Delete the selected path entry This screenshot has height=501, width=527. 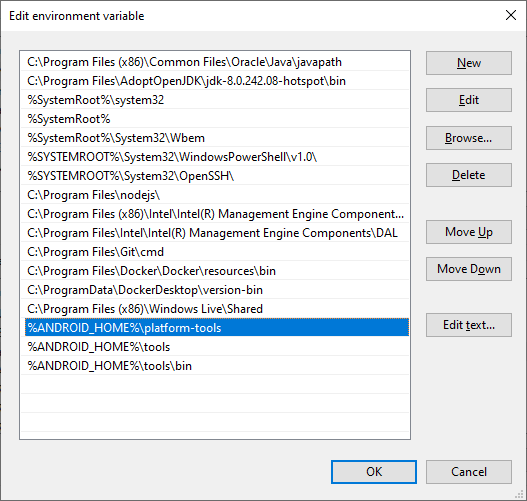(x=469, y=175)
